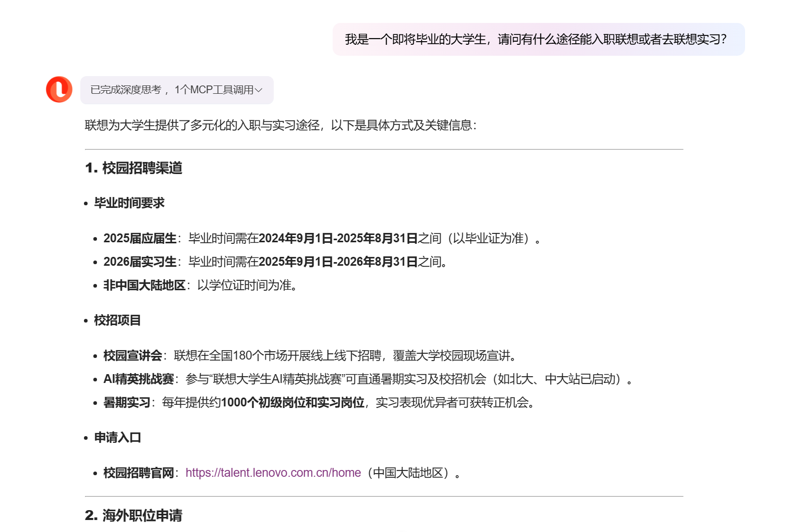Click the bold 暑期实习 label
The width and height of the screenshot is (804, 532).
pos(127,403)
